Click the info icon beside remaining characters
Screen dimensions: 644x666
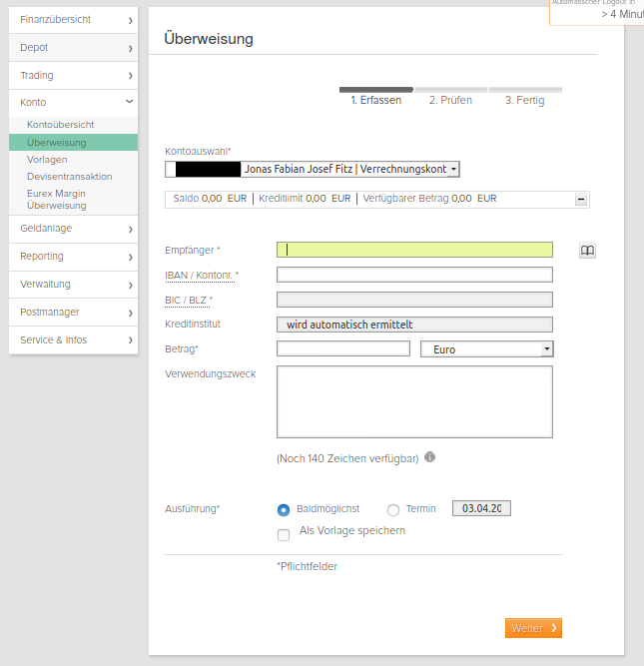click(x=429, y=457)
